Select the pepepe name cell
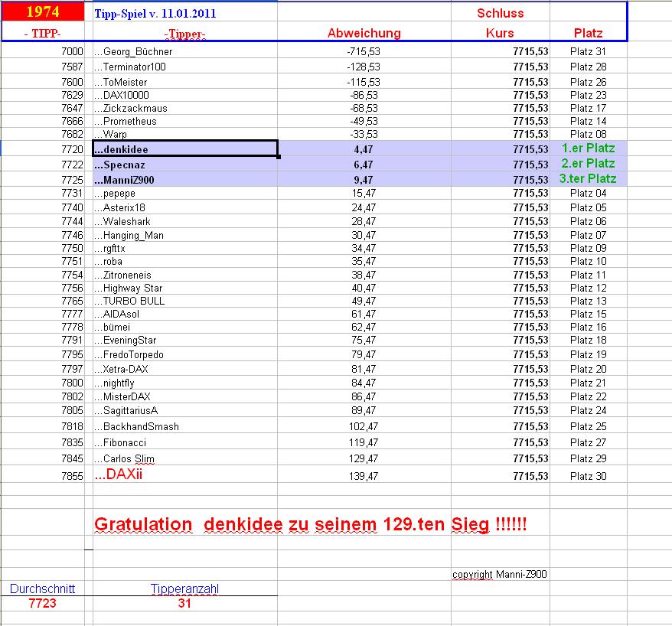This screenshot has height=626, width=672. pyautogui.click(x=185, y=194)
